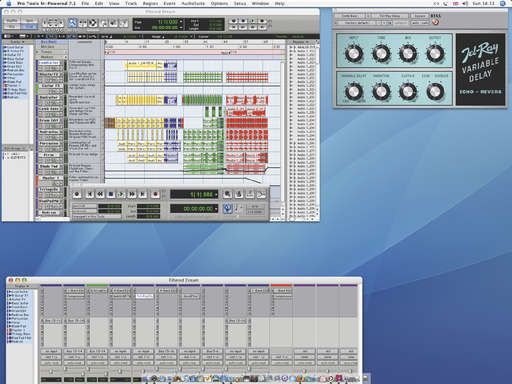512x384 pixels.
Task: Adjust the Variable Delay knob
Action: tap(354, 91)
